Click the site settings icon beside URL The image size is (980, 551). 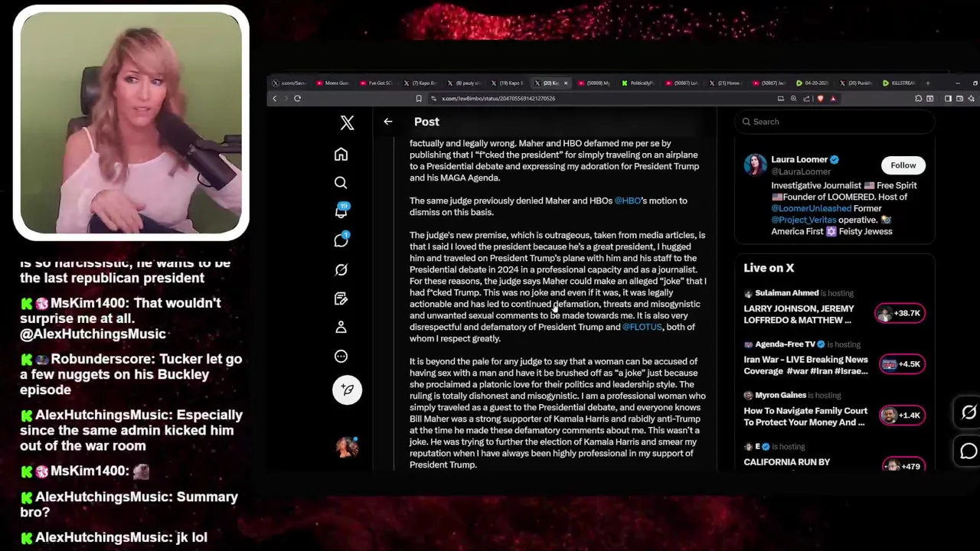click(433, 98)
